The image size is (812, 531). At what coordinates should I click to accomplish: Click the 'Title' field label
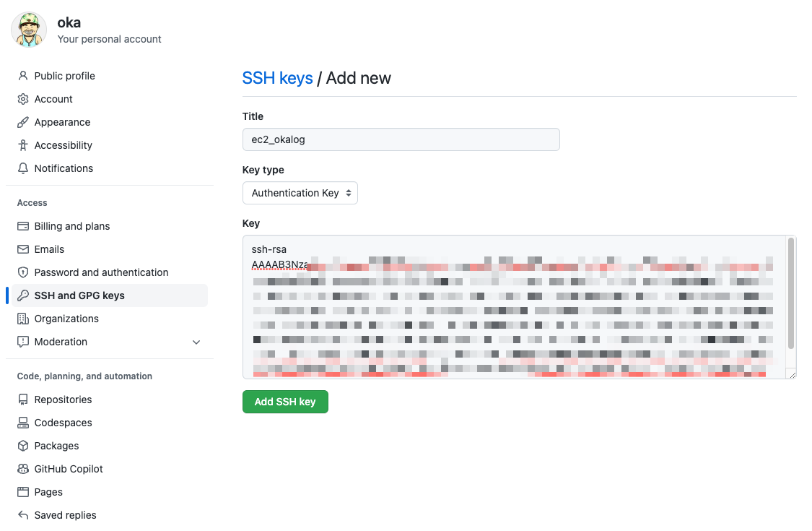point(253,116)
